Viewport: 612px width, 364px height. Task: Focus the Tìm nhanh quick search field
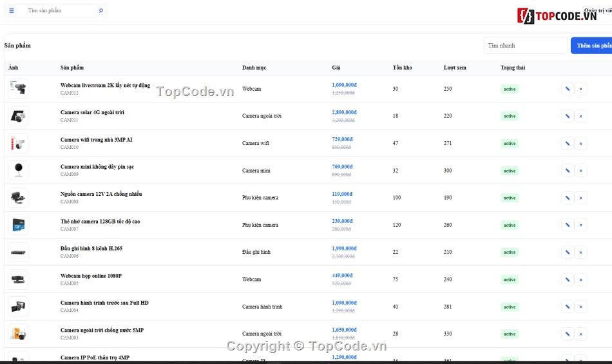(525, 46)
